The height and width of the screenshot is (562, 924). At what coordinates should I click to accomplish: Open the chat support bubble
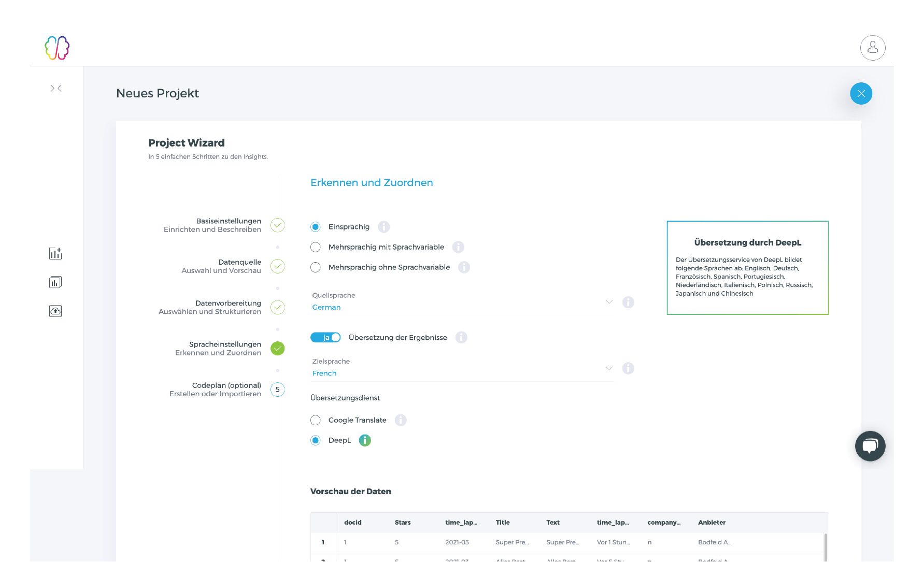[870, 446]
